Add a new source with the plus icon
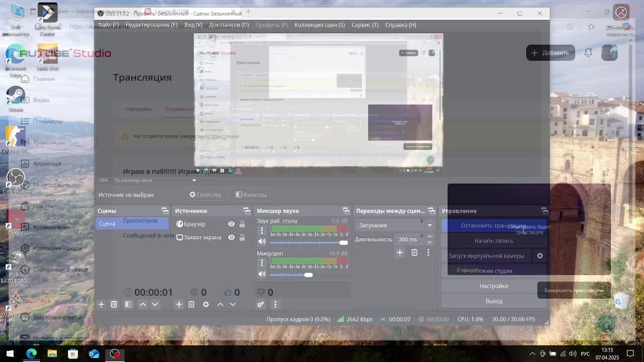 [179, 304]
